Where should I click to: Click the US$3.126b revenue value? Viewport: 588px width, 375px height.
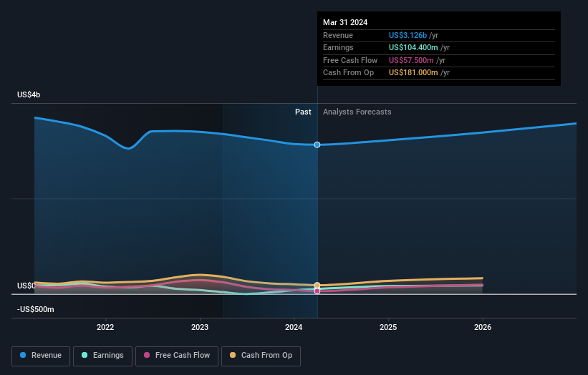[408, 35]
